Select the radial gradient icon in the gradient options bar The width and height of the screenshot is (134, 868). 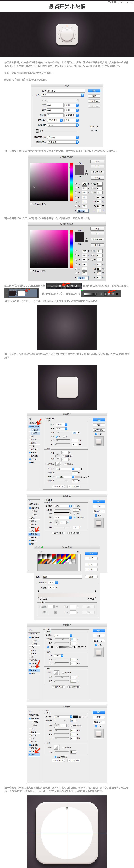click(x=105, y=294)
